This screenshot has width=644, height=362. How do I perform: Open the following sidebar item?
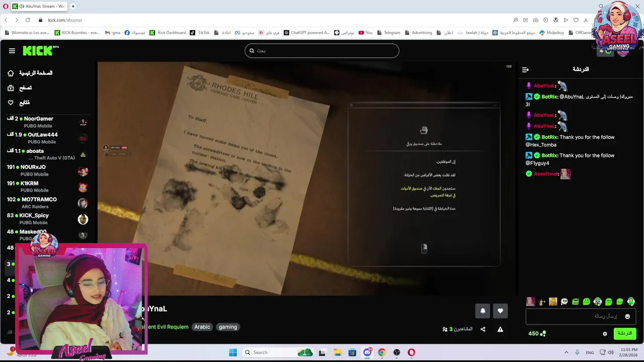[x=19, y=103]
